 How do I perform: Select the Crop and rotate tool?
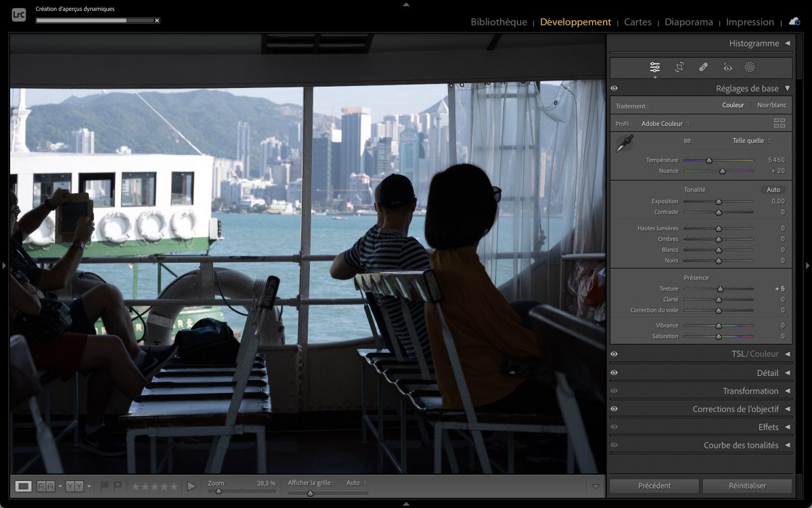(x=679, y=67)
